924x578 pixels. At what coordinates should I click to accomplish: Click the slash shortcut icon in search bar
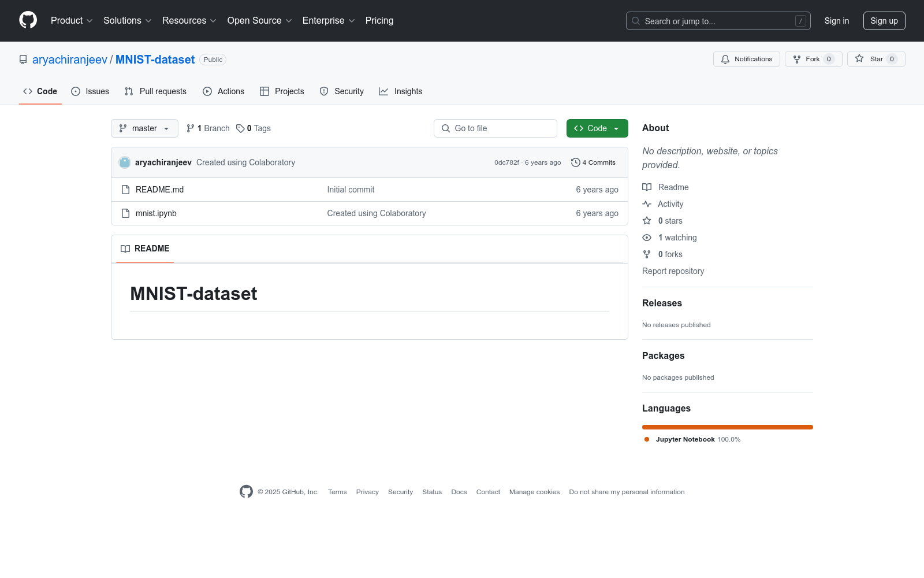coord(800,21)
